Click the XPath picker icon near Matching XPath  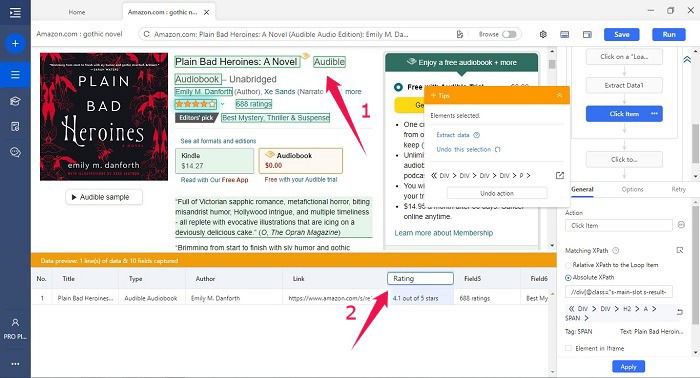[x=680, y=250]
